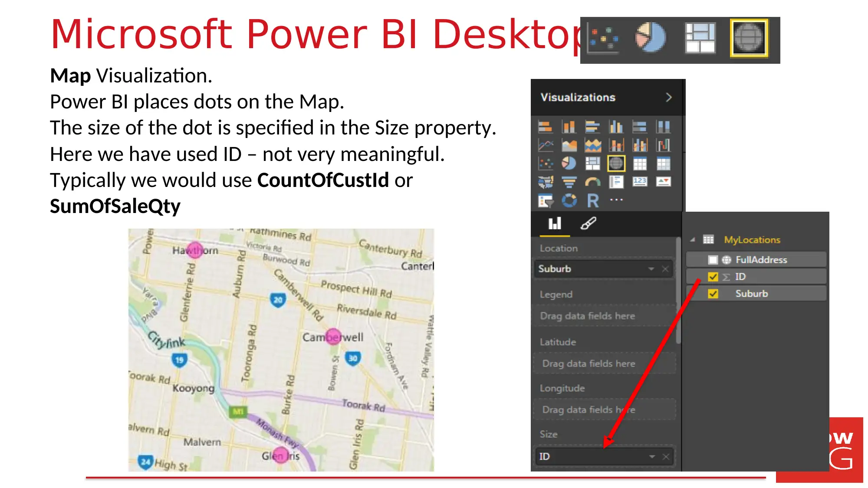868x488 pixels.
Task: Select Scatter chart in Visualizations pane
Action: click(x=546, y=164)
